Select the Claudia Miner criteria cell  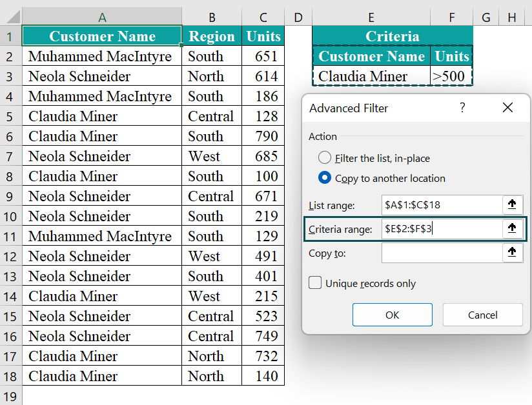pos(371,76)
